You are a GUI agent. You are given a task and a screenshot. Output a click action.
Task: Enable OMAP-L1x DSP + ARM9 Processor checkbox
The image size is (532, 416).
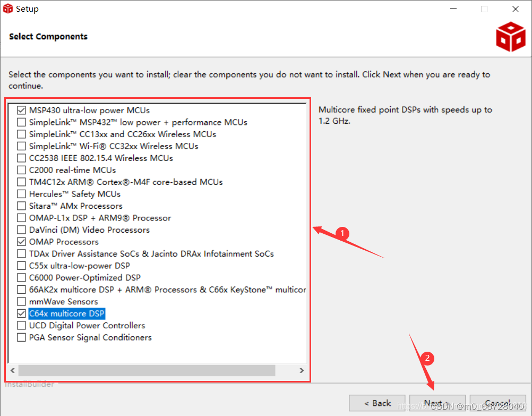[21, 218]
